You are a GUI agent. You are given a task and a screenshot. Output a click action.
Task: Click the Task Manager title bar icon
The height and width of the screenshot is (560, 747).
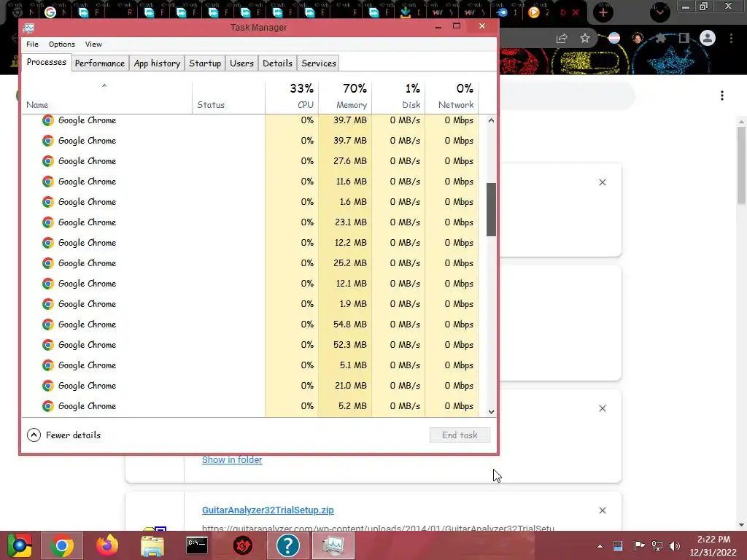coord(28,28)
